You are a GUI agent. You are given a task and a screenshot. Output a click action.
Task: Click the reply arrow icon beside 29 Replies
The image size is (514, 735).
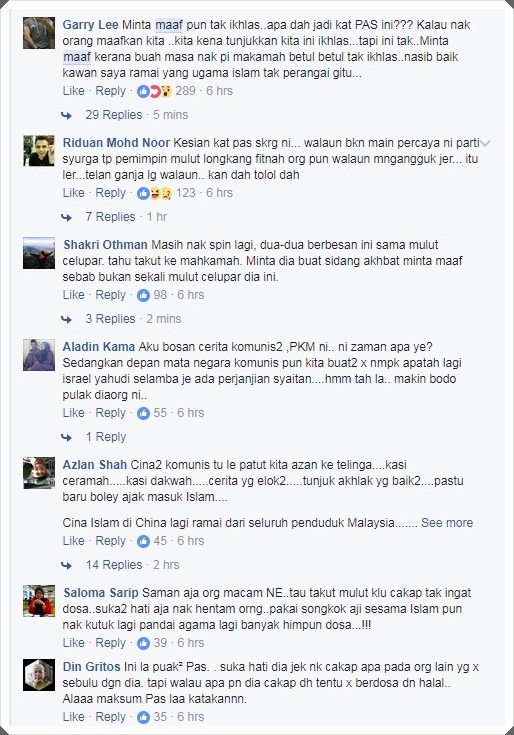point(67,115)
